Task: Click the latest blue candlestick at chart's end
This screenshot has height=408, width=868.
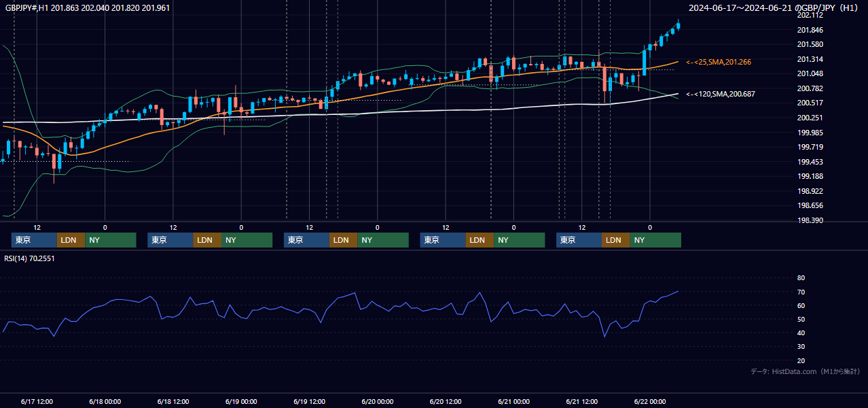Action: click(678, 25)
